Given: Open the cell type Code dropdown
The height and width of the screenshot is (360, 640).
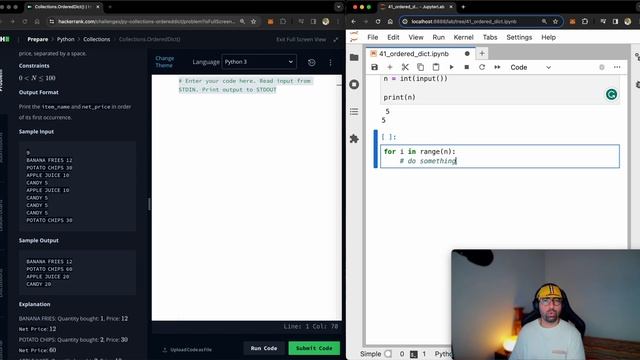Looking at the screenshot, I should tap(531, 67).
